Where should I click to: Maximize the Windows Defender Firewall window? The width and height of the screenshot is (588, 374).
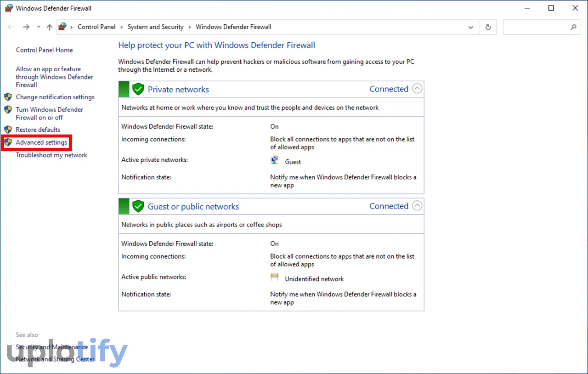551,8
